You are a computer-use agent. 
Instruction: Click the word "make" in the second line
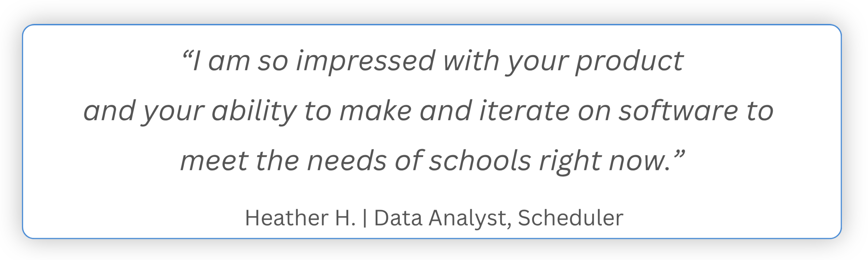(376, 110)
